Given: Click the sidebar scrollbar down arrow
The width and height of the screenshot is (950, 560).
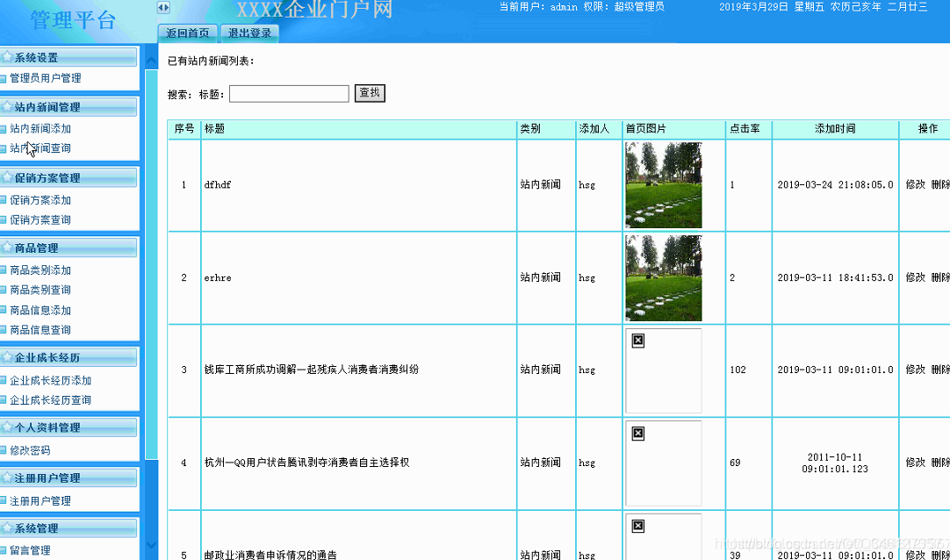Looking at the screenshot, I should pyautogui.click(x=152, y=545).
